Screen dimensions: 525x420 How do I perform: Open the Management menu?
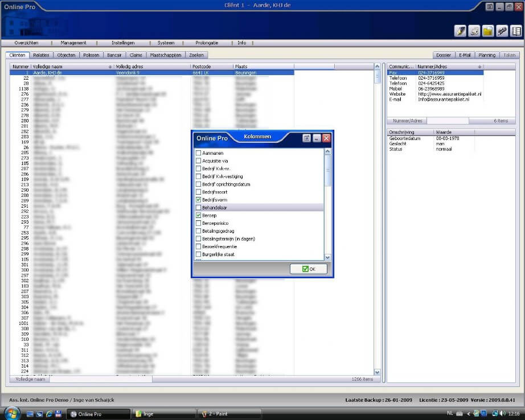[x=73, y=43]
